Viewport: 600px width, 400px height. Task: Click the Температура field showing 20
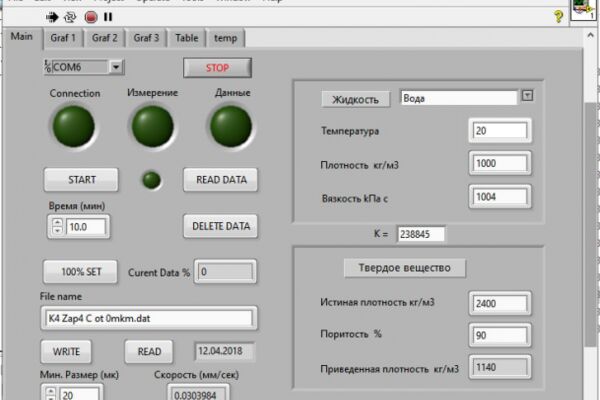point(500,131)
